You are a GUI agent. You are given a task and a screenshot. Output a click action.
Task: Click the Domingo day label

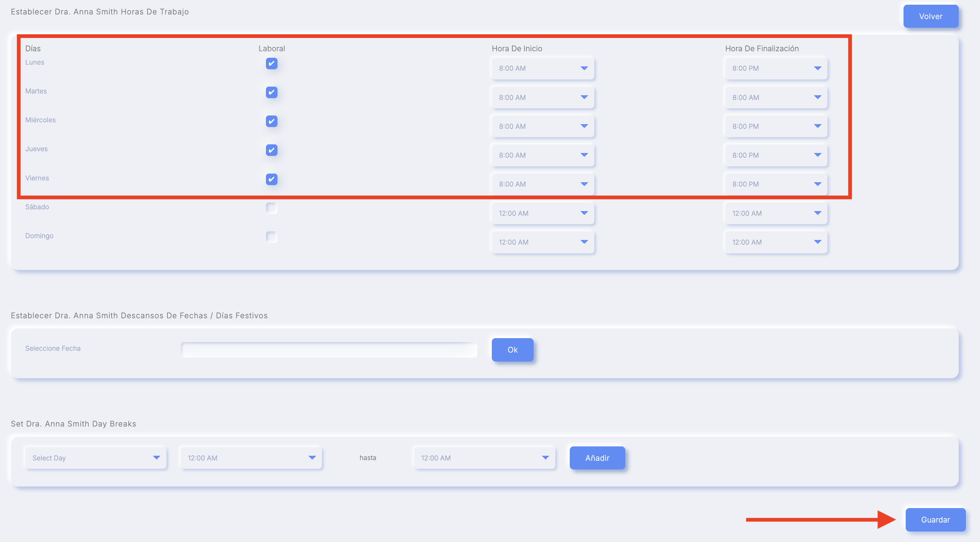pyautogui.click(x=39, y=236)
